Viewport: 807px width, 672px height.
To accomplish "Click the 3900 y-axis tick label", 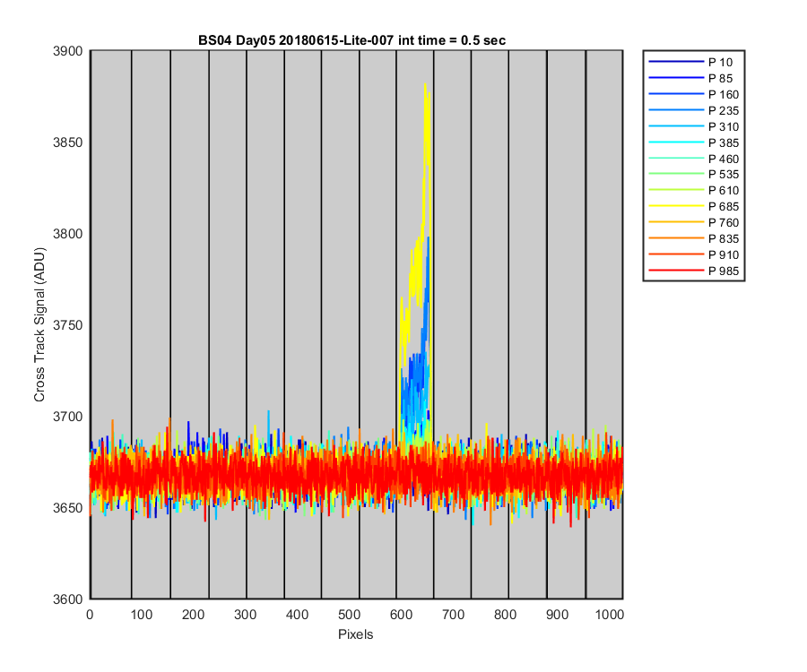I will tap(67, 51).
